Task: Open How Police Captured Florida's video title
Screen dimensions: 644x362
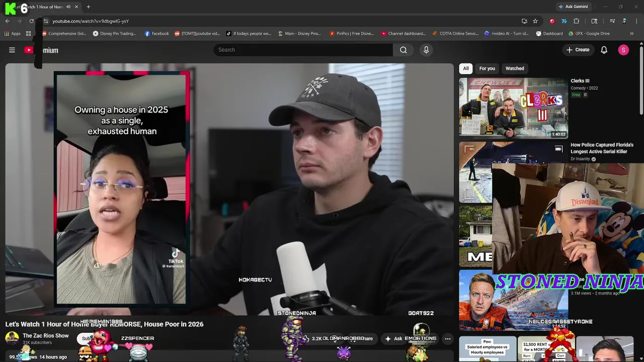Action: click(x=602, y=148)
